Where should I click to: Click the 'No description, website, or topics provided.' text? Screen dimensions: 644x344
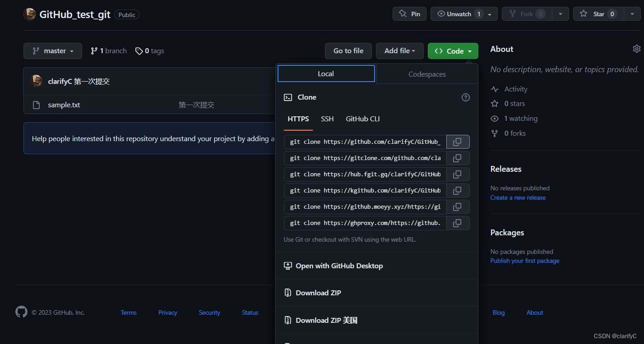565,69
